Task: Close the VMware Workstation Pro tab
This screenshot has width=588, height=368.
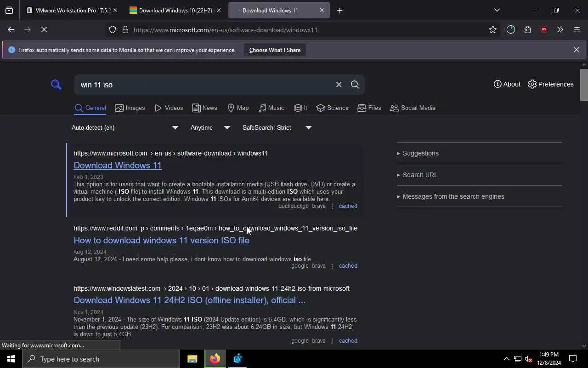Action: click(x=115, y=10)
